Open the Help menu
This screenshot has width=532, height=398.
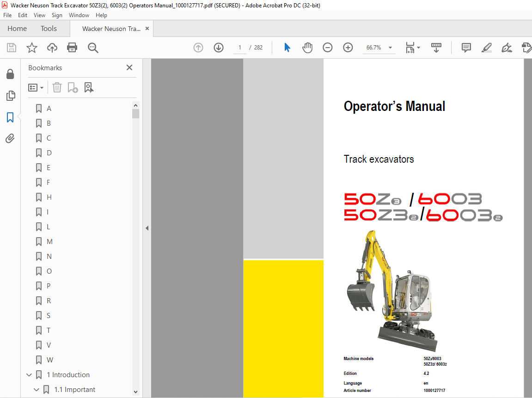point(101,15)
